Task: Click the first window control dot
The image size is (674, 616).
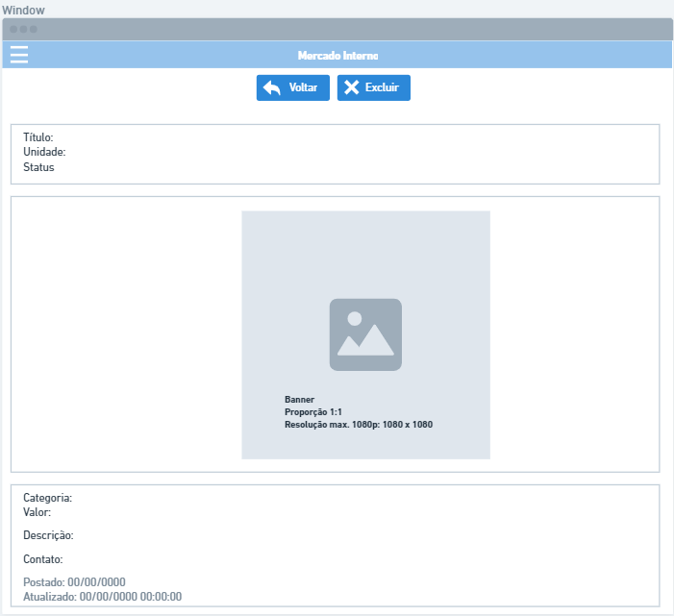Action: pyautogui.click(x=13, y=30)
